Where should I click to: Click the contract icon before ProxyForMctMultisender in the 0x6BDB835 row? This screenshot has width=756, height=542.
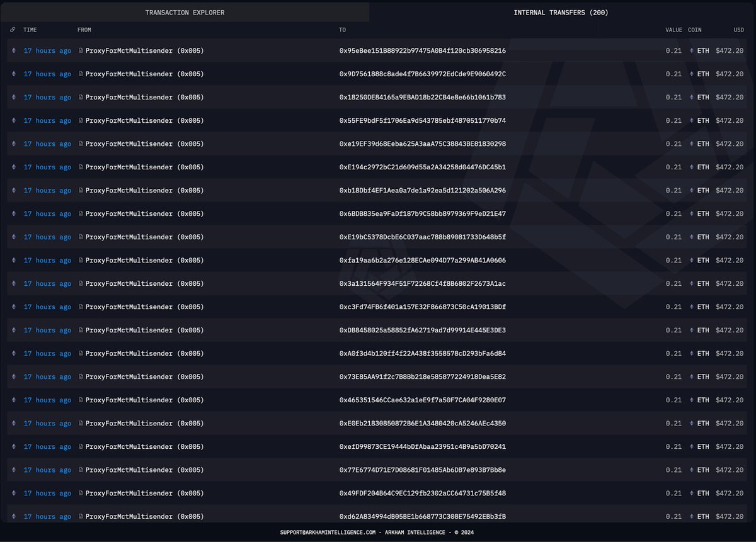click(81, 214)
